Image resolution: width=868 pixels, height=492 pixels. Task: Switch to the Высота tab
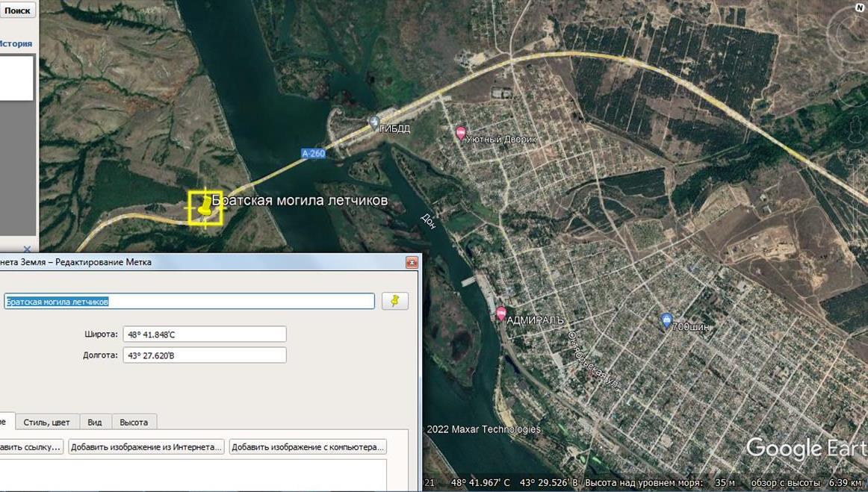pos(134,422)
